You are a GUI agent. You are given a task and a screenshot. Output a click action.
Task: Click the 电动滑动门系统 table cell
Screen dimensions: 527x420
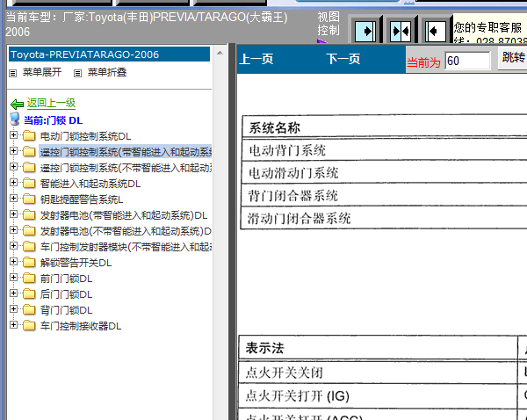tap(384, 172)
